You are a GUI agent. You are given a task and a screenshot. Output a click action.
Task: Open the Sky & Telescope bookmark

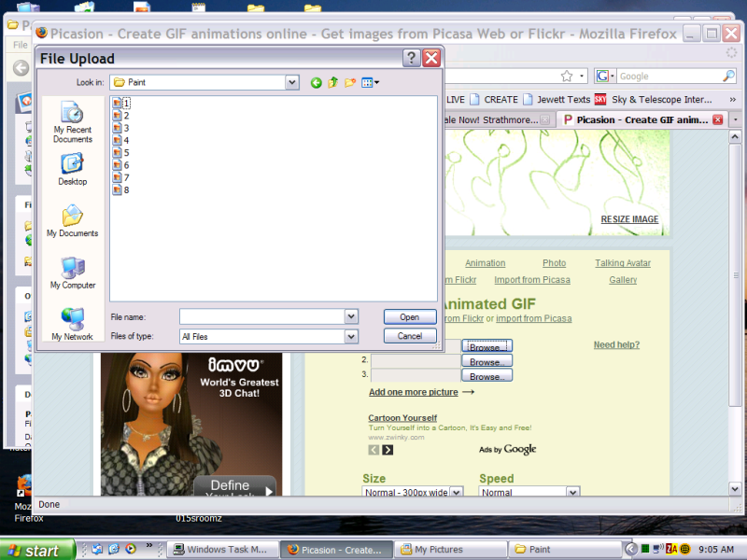pos(653,100)
